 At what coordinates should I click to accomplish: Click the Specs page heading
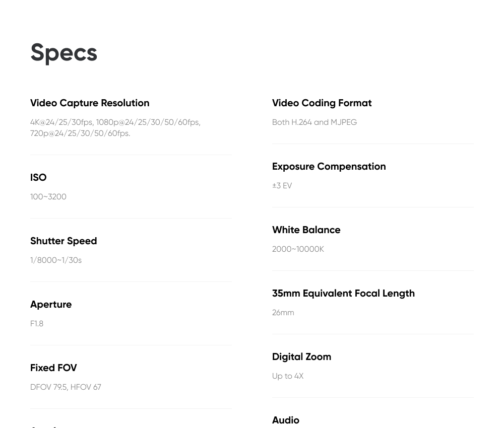(64, 53)
